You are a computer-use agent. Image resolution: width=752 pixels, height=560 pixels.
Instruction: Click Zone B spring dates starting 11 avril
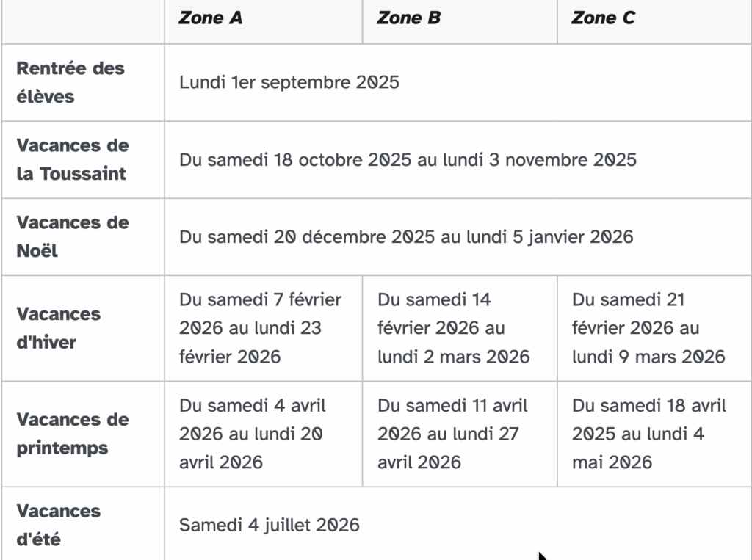click(452, 434)
